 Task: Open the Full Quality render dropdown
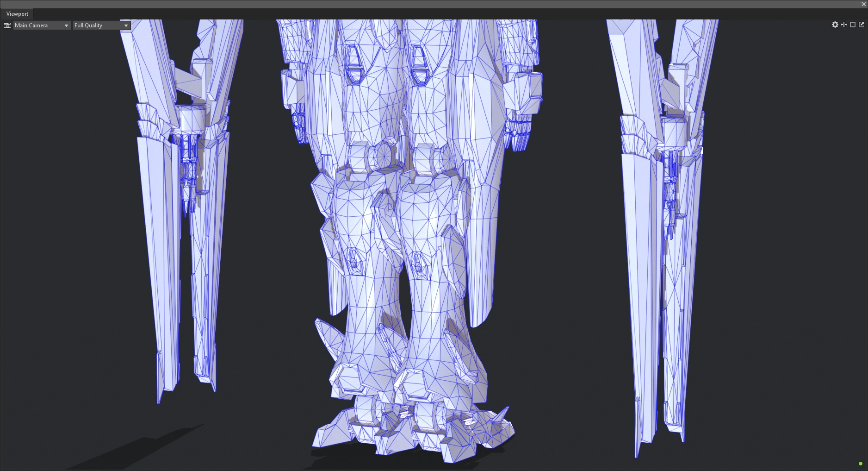pos(102,25)
